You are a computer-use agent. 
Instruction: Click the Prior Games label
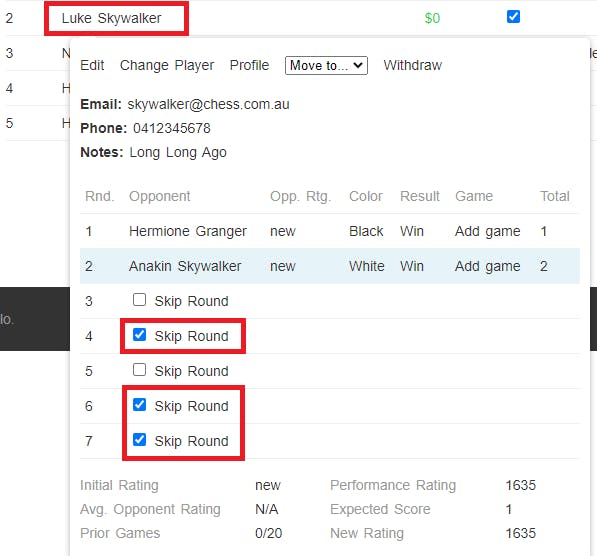tap(120, 533)
